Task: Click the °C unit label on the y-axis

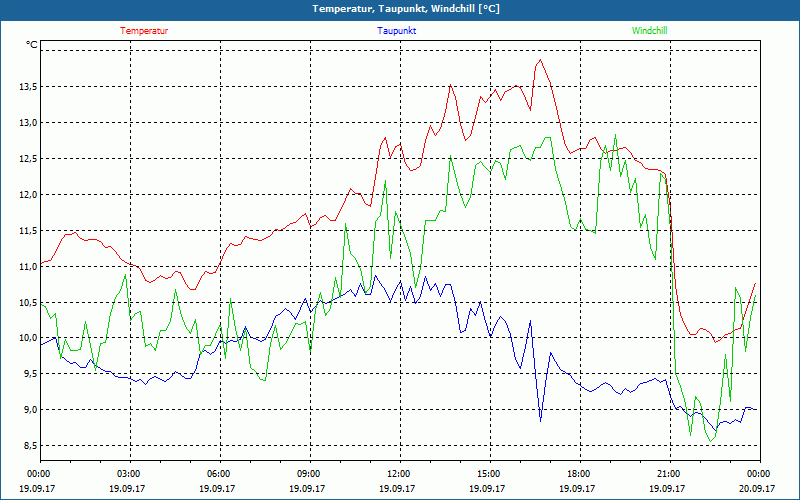Action: point(32,45)
